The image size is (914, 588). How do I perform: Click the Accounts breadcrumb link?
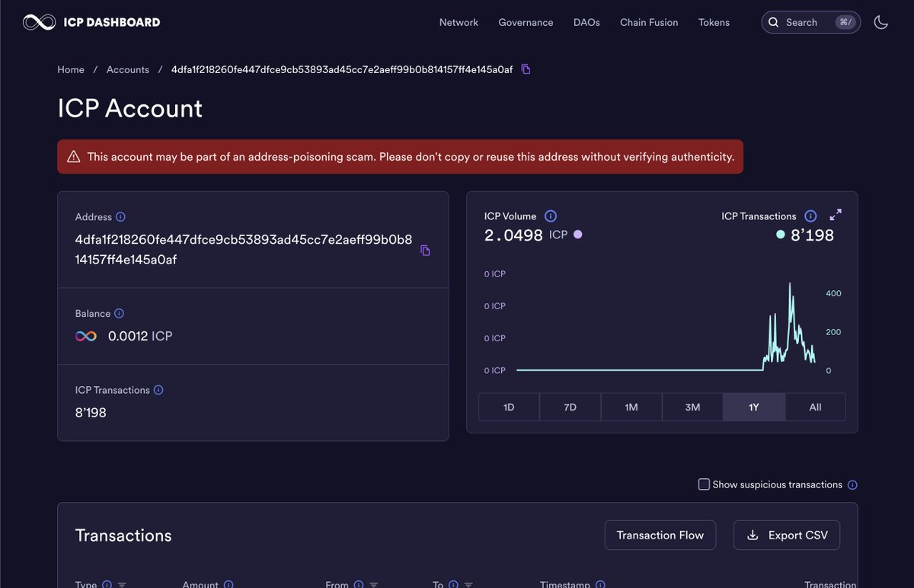tap(127, 69)
